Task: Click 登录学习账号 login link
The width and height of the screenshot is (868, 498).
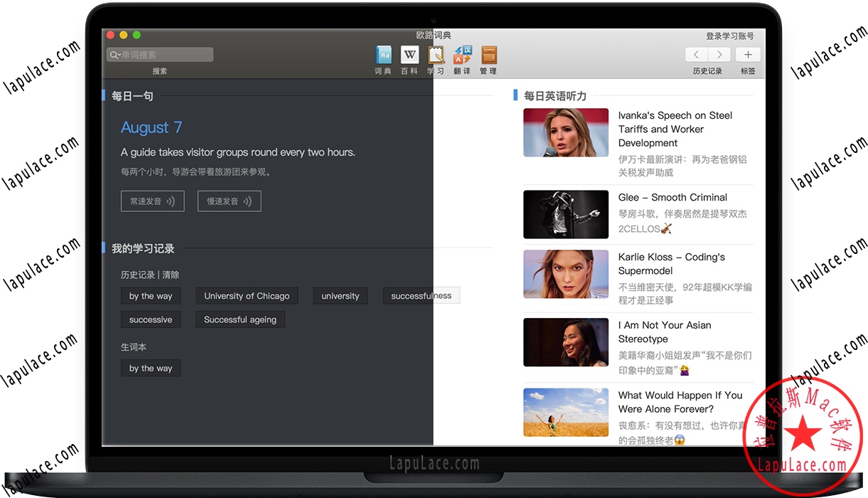Action: 729,36
